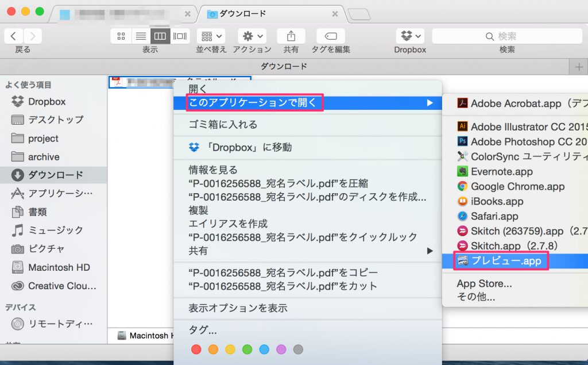Apply the red tag color

(x=196, y=349)
